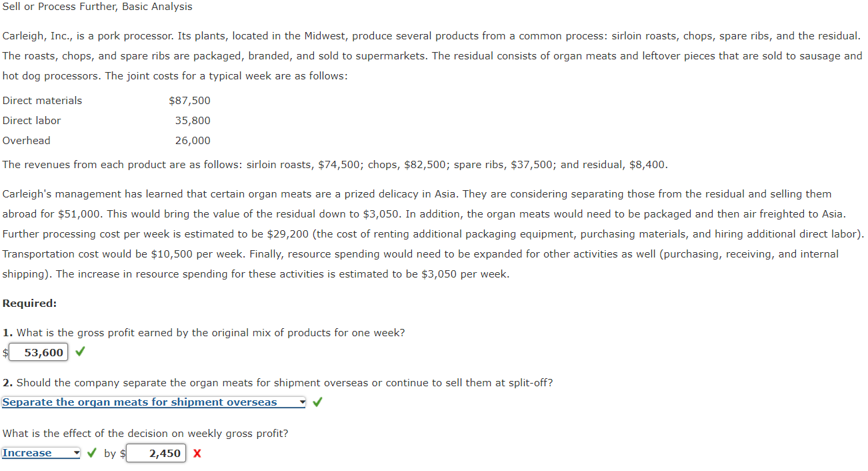Click the title 'Sell or Process Further, Basic Analysis'
Image resolution: width=868 pixels, height=471 pixels.
97,7
